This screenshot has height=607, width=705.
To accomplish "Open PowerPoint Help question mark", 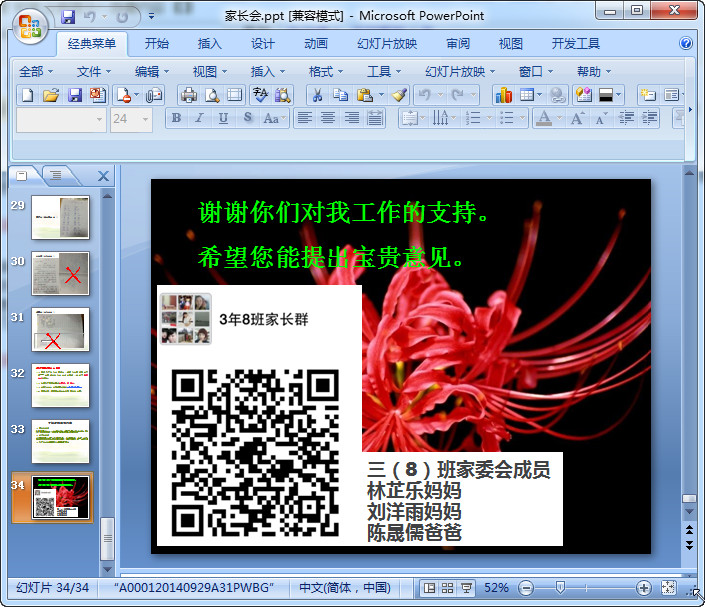I will pyautogui.click(x=686, y=43).
